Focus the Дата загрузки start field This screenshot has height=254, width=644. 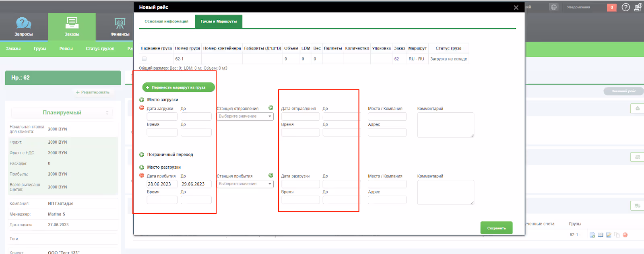162,117
